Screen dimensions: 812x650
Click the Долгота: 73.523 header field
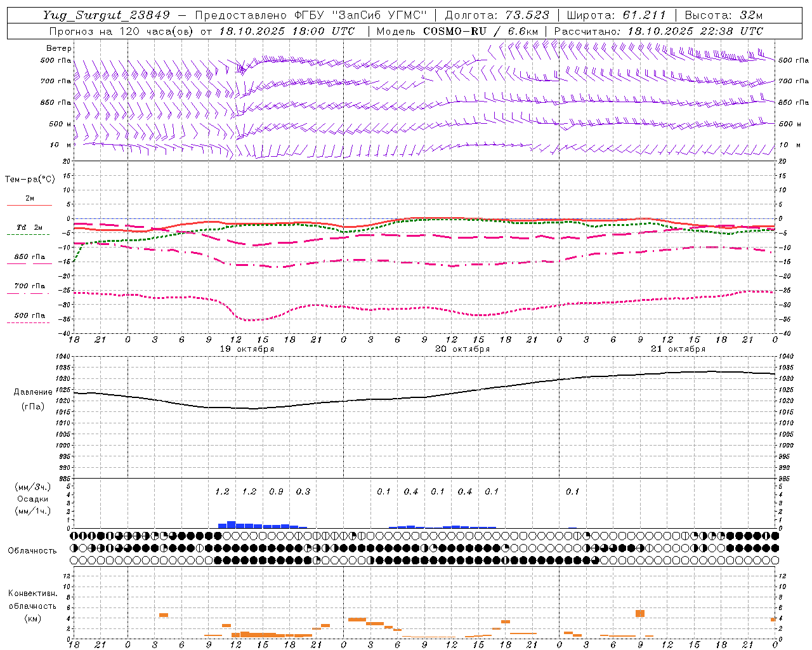[x=497, y=15]
